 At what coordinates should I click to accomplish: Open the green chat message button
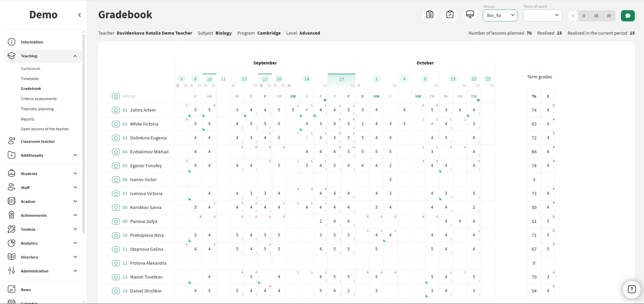628,16
